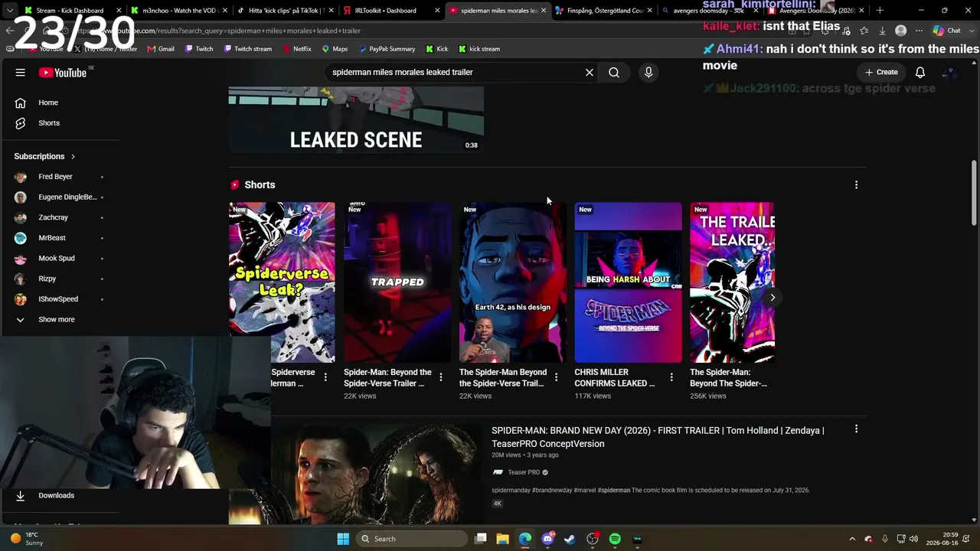Open the Twitch bookmark
The image size is (980, 551).
[x=198, y=49]
